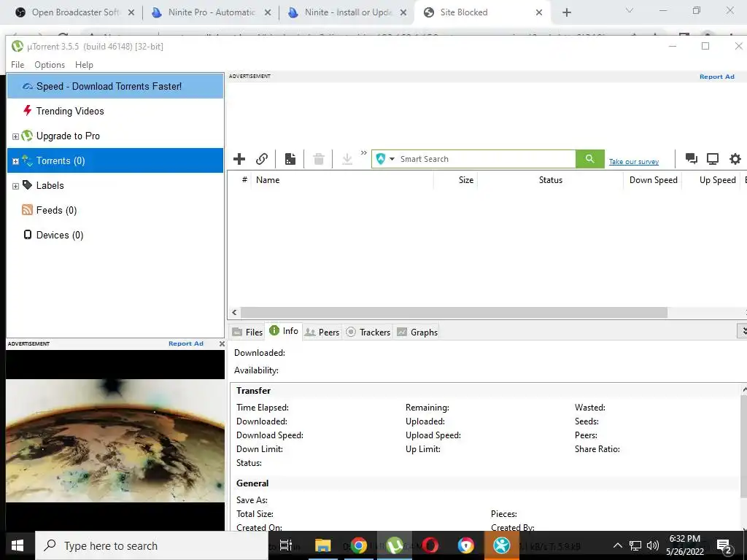Sort by Size column header

point(455,180)
